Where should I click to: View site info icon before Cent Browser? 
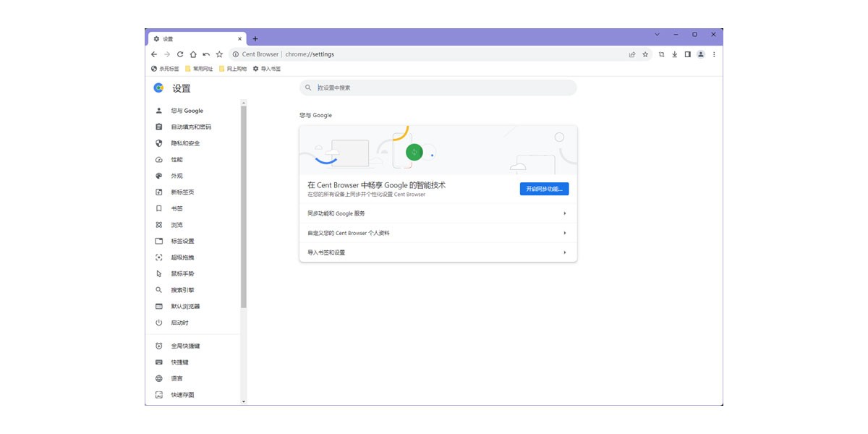pyautogui.click(x=236, y=54)
